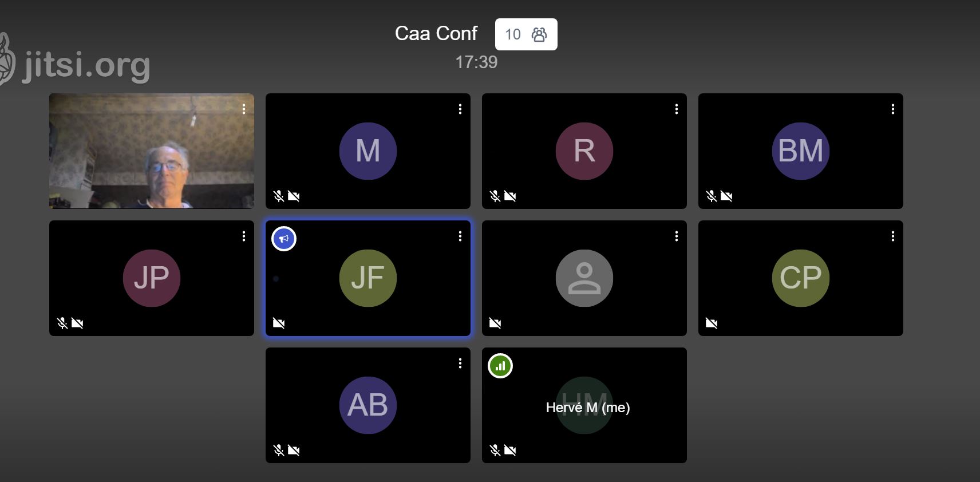The width and height of the screenshot is (980, 482).
Task: Select the gray anonymous person avatar
Action: (584, 278)
